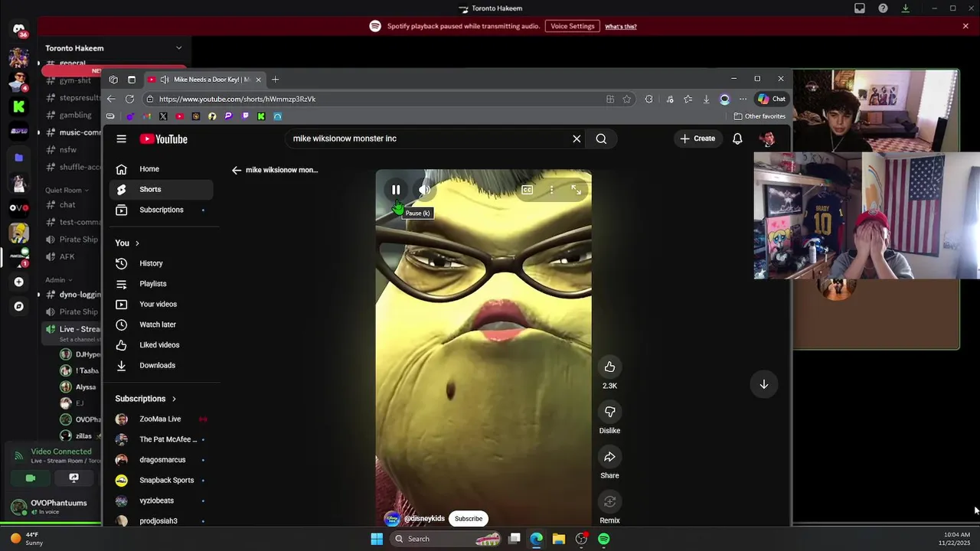The width and height of the screenshot is (980, 551).
Task: Open Discord explore servers compass icon
Action: point(19,306)
